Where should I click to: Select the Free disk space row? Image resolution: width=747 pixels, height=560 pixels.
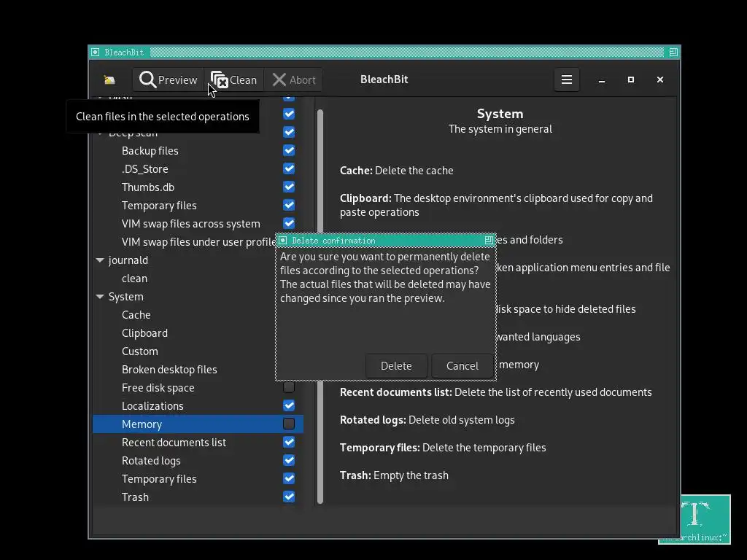tap(198, 388)
